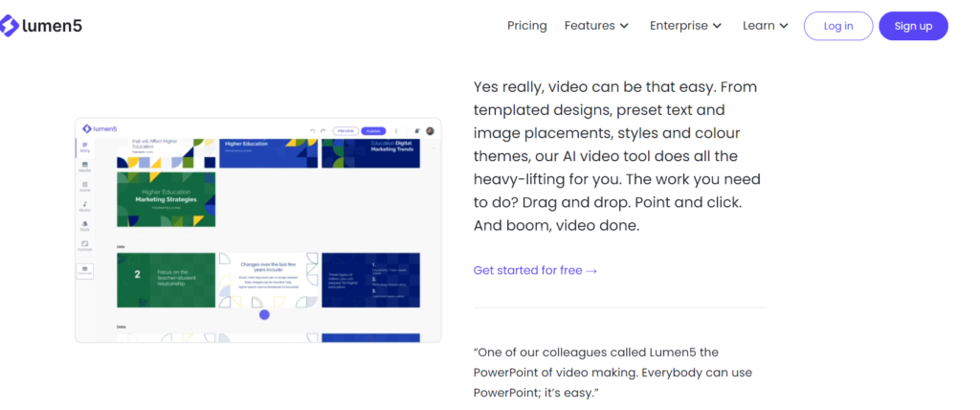980x410 pixels.
Task: Expand the Learn dropdown chevron
Action: click(x=784, y=26)
